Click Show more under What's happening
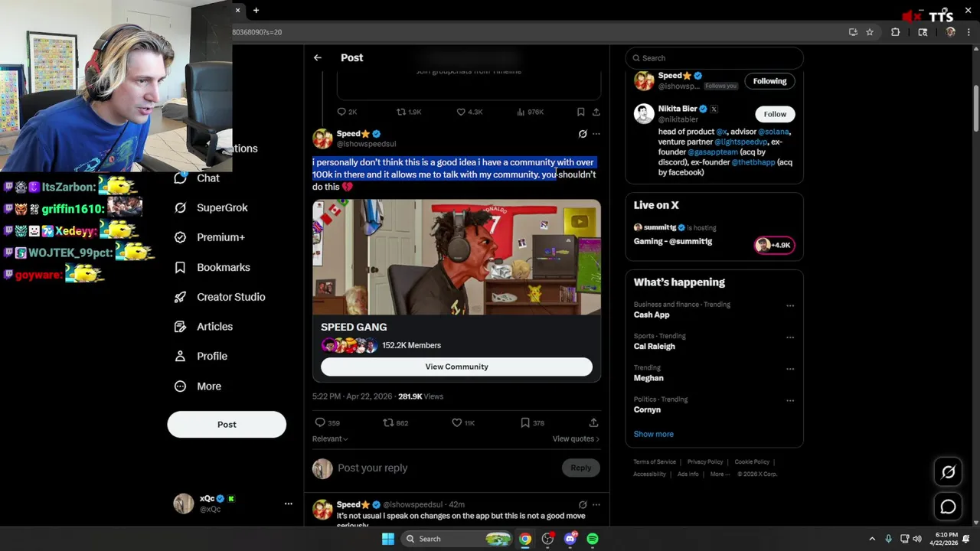The image size is (980, 551). click(x=653, y=434)
